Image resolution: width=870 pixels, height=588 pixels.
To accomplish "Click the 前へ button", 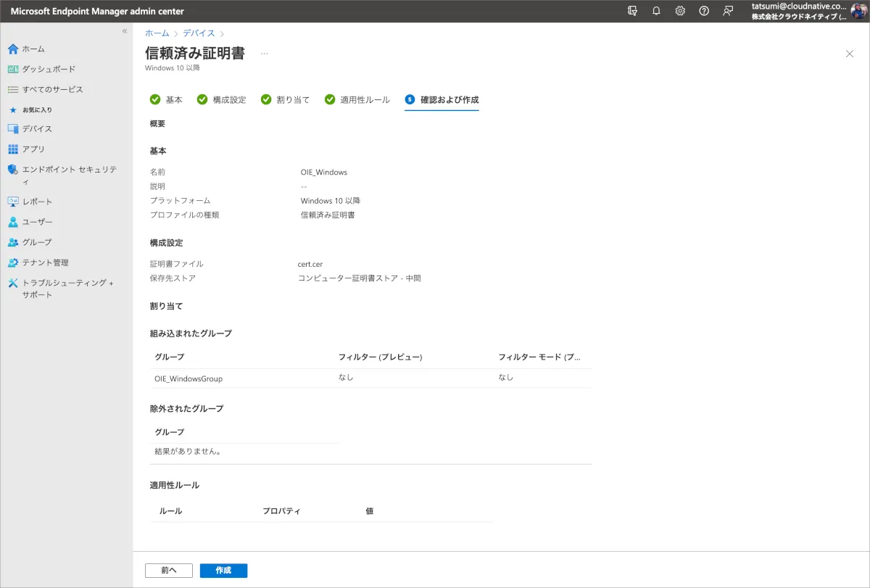I will 169,571.
